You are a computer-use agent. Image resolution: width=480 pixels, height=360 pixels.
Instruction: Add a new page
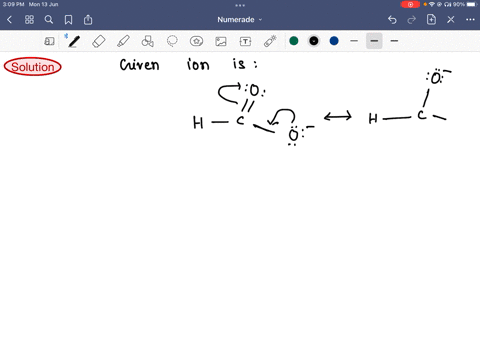click(431, 19)
